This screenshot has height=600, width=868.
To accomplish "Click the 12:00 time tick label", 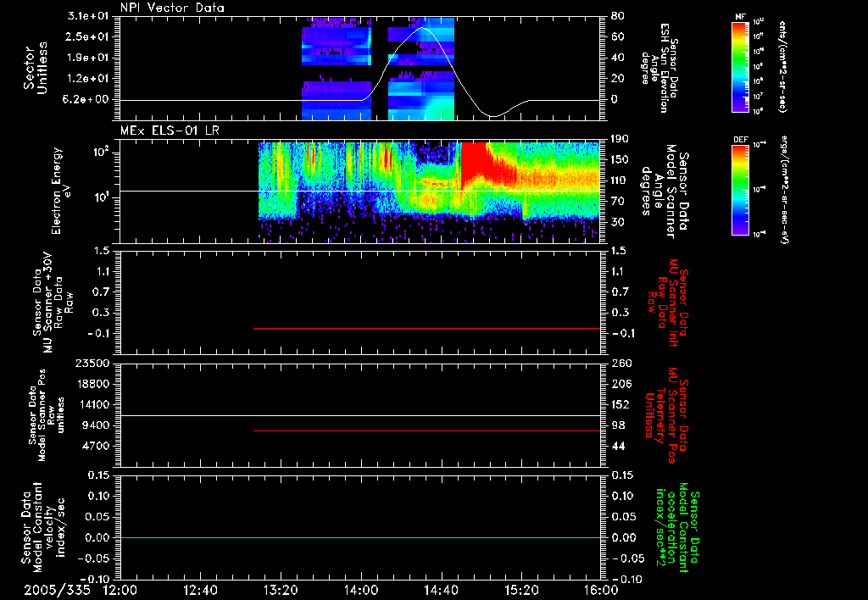I will coord(120,590).
